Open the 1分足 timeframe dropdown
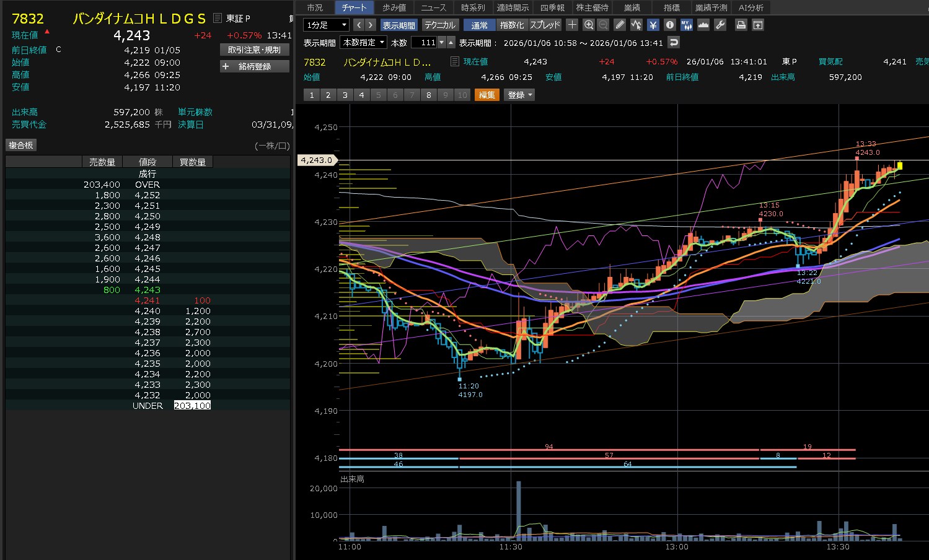The image size is (929, 560). click(326, 25)
